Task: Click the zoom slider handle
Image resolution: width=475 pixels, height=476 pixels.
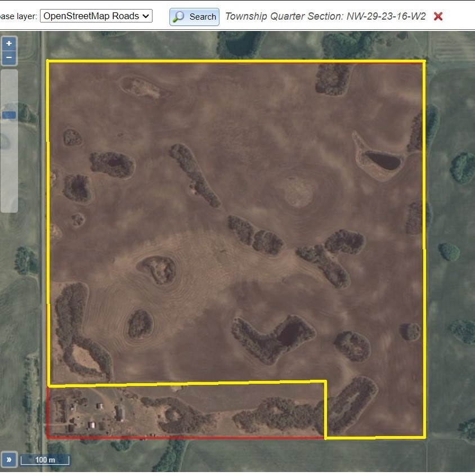Action: tap(9, 115)
